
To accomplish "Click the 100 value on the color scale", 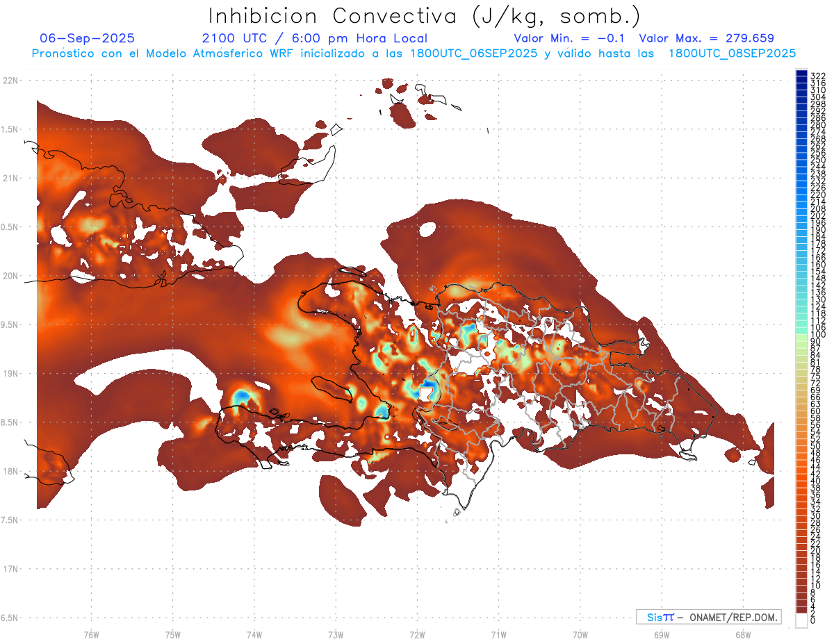I will (818, 334).
